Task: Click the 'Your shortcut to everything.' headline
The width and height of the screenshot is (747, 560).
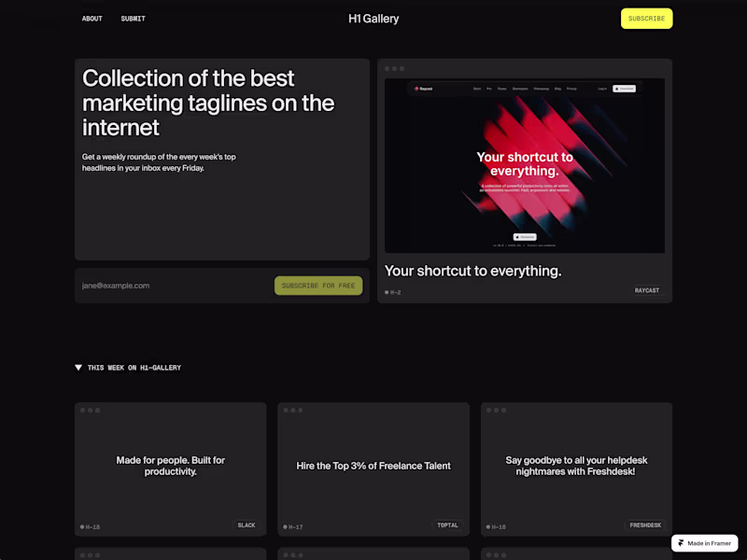Action: pos(473,271)
